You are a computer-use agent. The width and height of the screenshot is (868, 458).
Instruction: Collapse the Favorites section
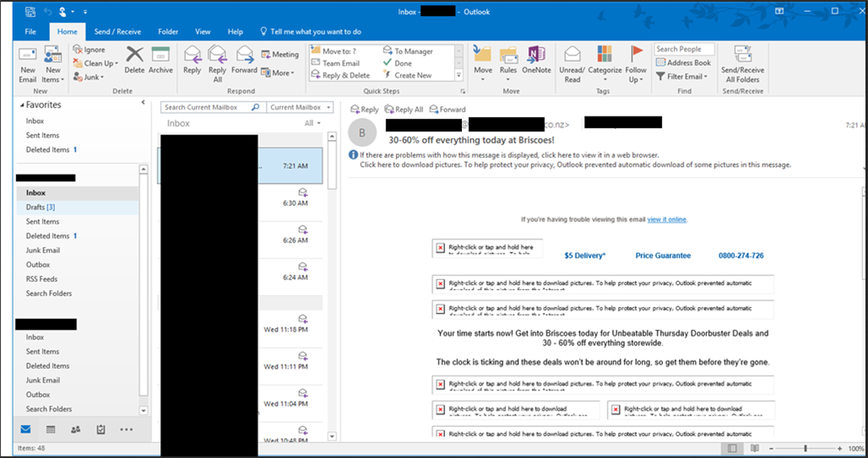click(22, 104)
